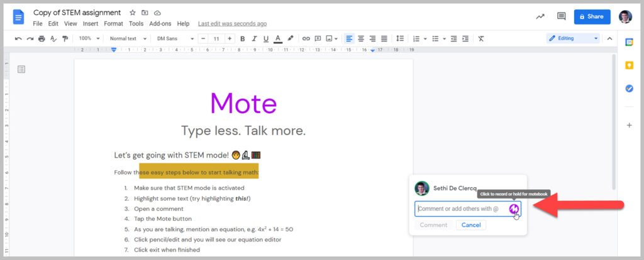Open the highlight color picker
644x260 pixels.
[291, 38]
